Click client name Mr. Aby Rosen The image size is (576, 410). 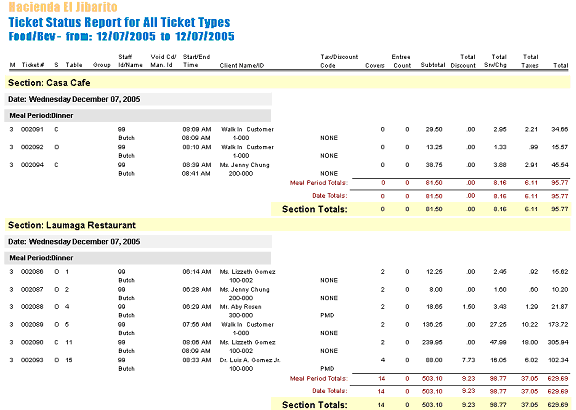click(240, 306)
